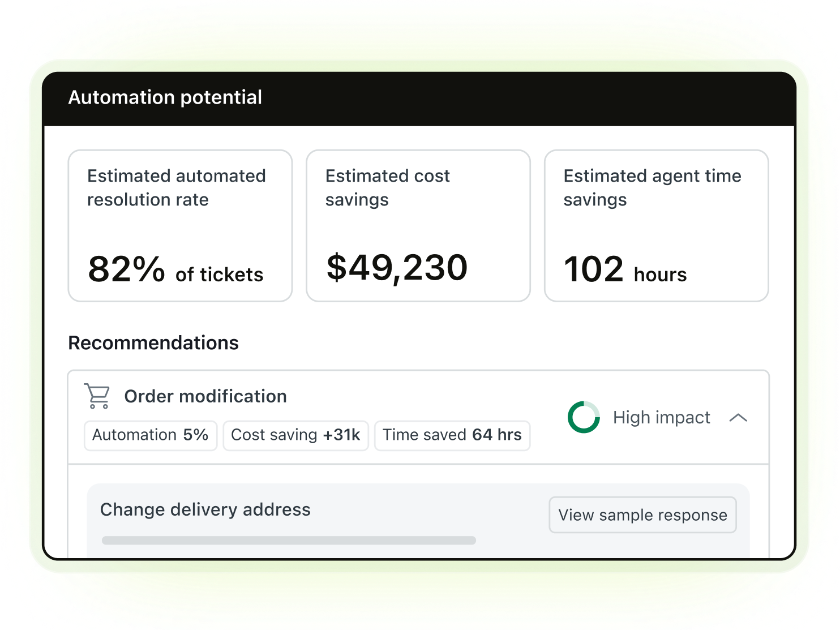Image resolution: width=840 pixels, height=630 pixels.
Task: Click the $49,230 savings figure
Action: (397, 268)
